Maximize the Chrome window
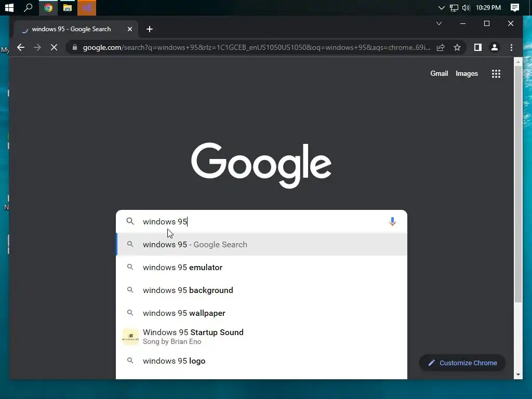 coord(486,23)
